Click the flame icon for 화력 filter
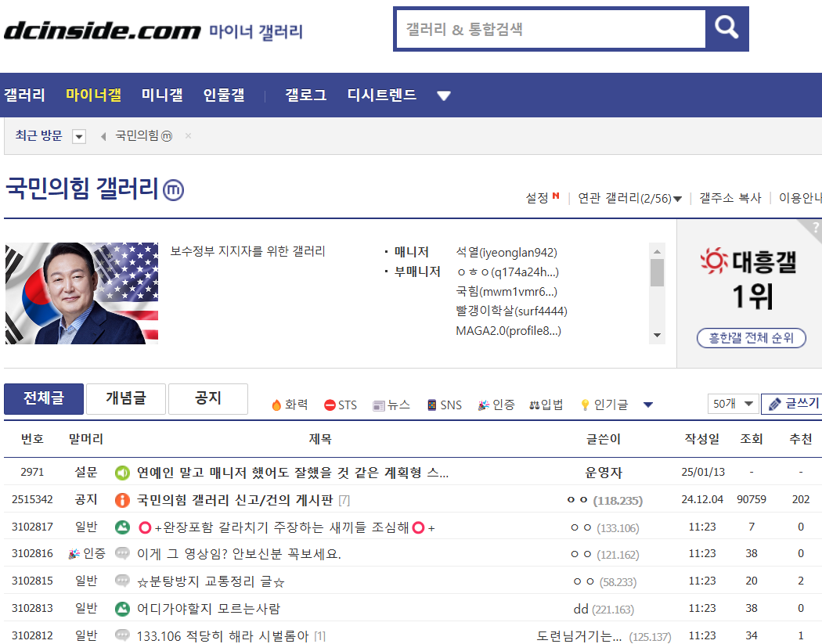The image size is (822, 644). click(x=276, y=405)
